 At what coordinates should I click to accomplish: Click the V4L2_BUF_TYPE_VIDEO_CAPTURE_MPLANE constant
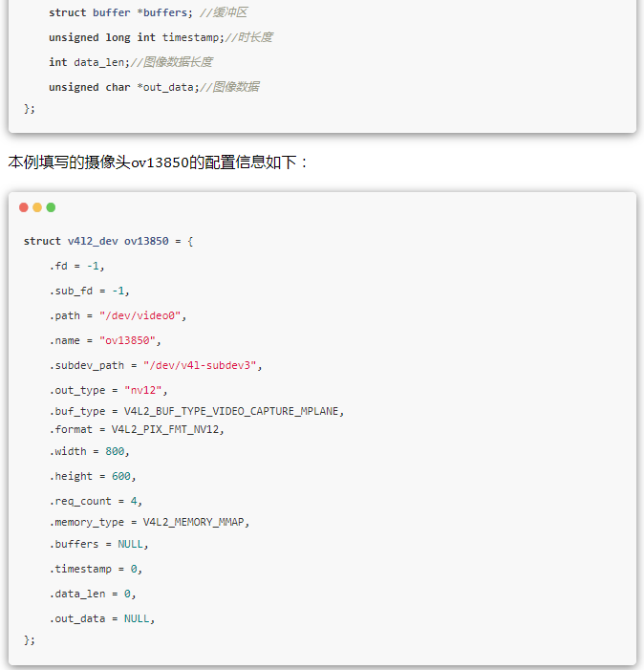pos(233,411)
